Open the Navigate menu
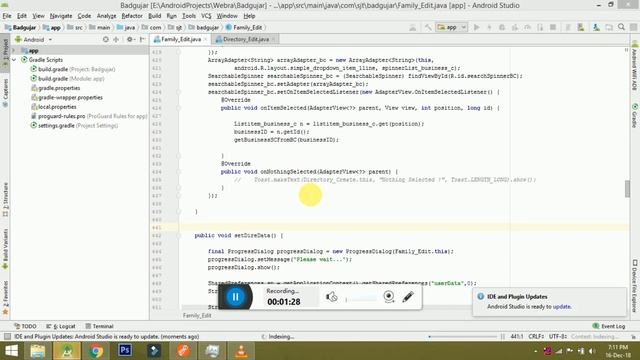The height and width of the screenshot is (360, 640). 61,16
